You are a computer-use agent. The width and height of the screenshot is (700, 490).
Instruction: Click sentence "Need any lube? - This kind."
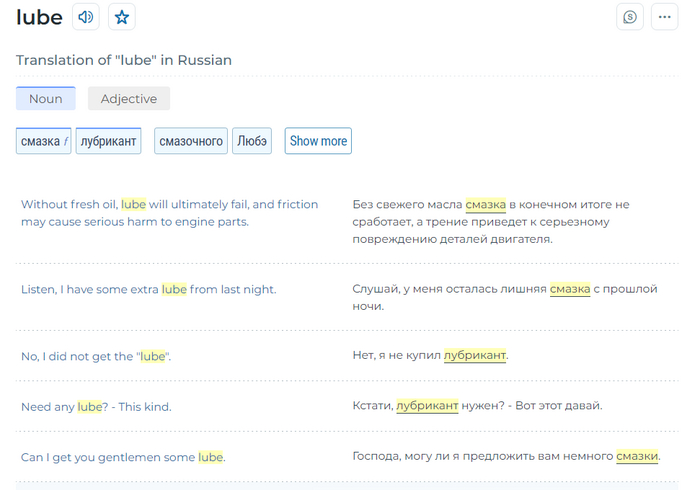coord(96,406)
